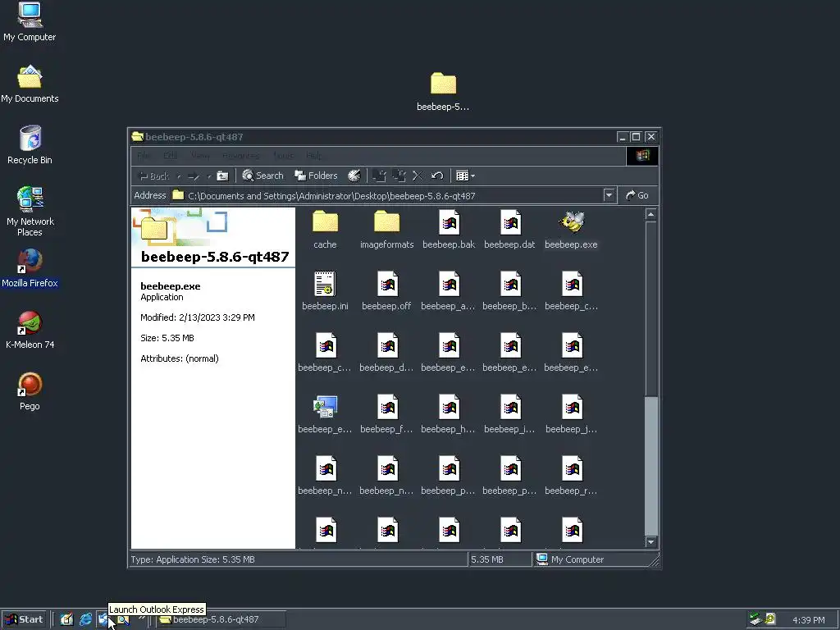Open the File menu
The height and width of the screenshot is (630, 840).
pos(143,156)
